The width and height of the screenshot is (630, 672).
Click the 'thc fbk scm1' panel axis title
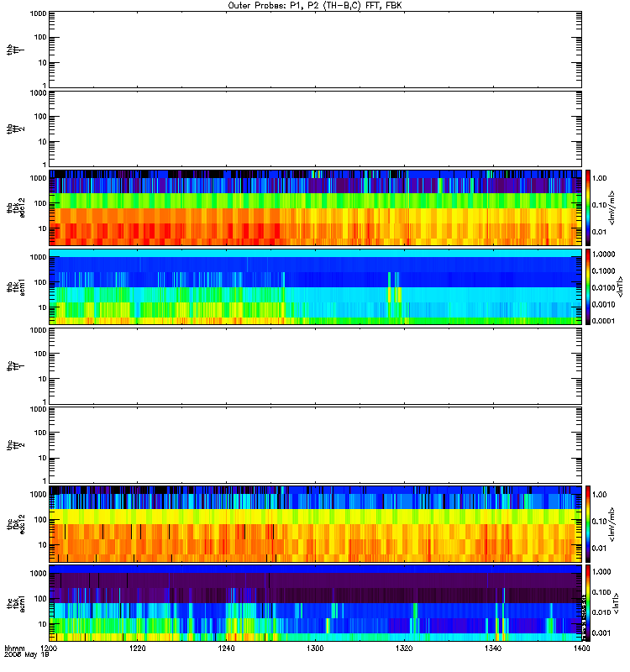pyautogui.click(x=15, y=603)
